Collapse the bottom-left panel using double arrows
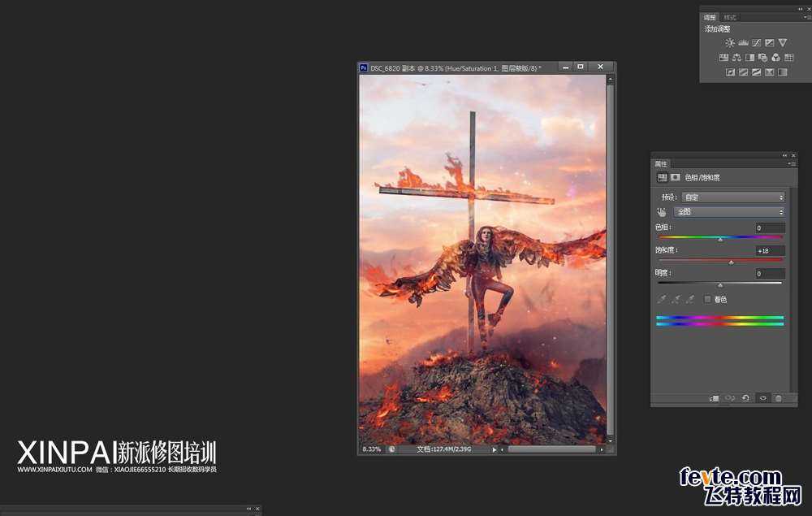Image resolution: width=812 pixels, height=516 pixels. pos(249,509)
